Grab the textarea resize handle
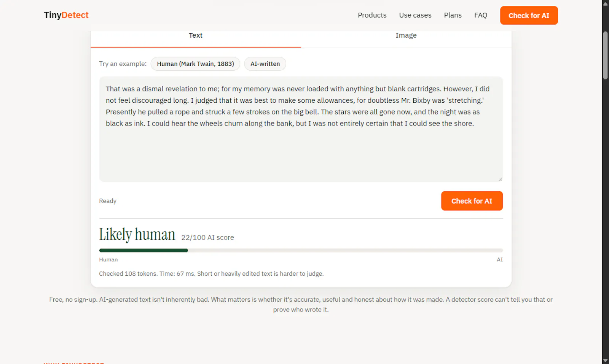Screen dimensions: 609x364 [500, 179]
